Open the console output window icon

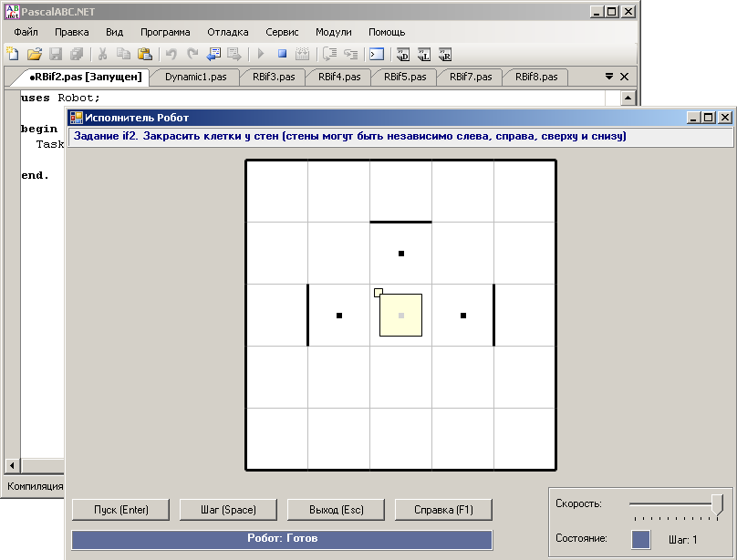click(x=377, y=55)
